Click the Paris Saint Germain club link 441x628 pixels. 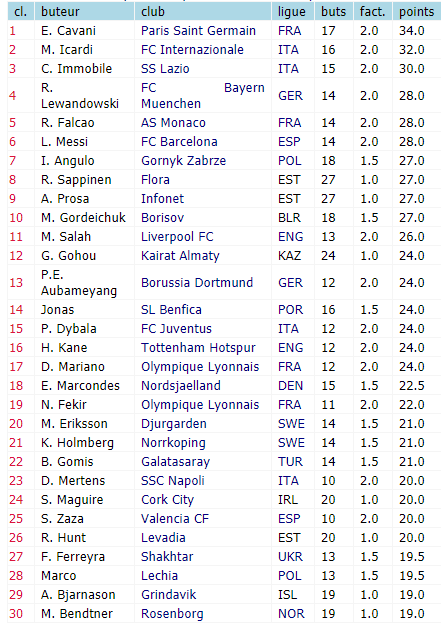[198, 31]
